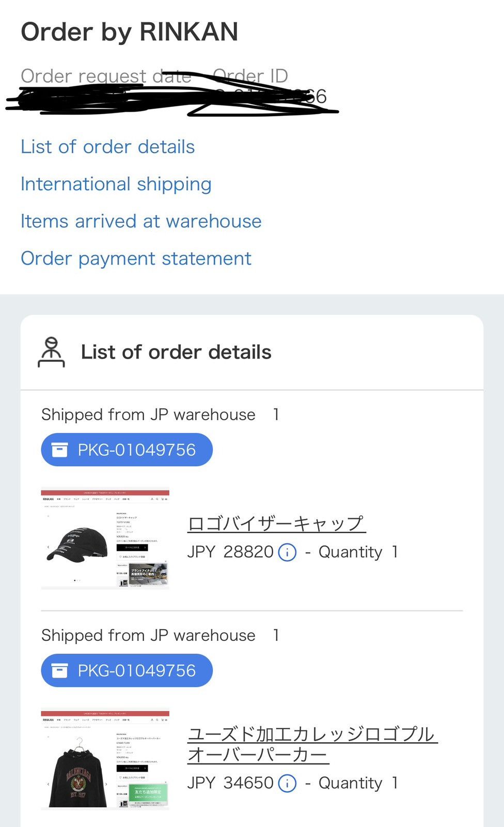Click the List of order details section header
This screenshot has width=504, height=827.
pos(176,352)
